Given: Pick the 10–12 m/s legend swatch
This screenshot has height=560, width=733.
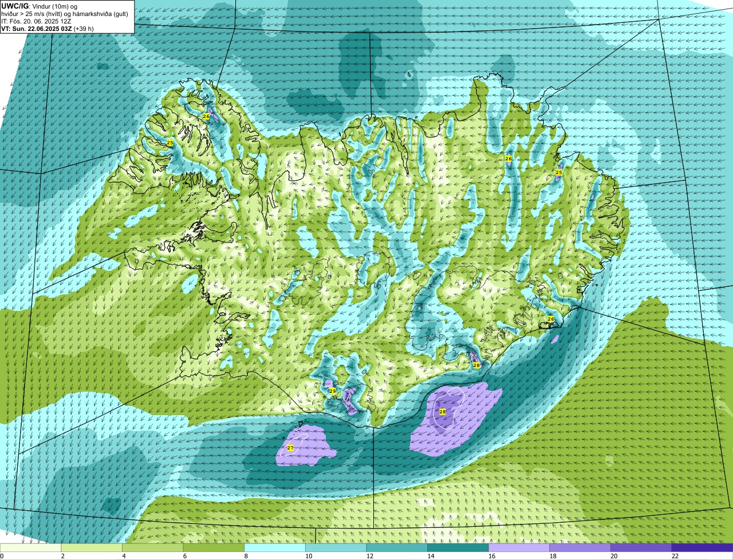Looking at the screenshot, I should click(x=336, y=547).
